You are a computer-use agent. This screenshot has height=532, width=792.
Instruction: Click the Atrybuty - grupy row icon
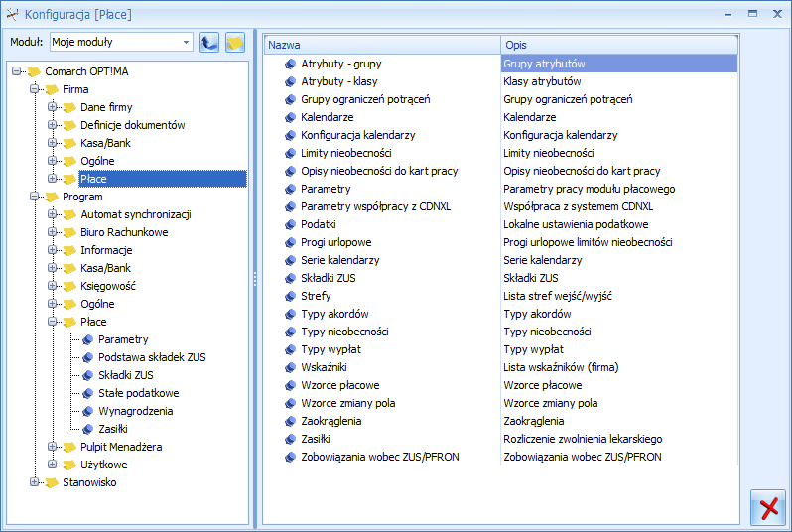coord(290,64)
